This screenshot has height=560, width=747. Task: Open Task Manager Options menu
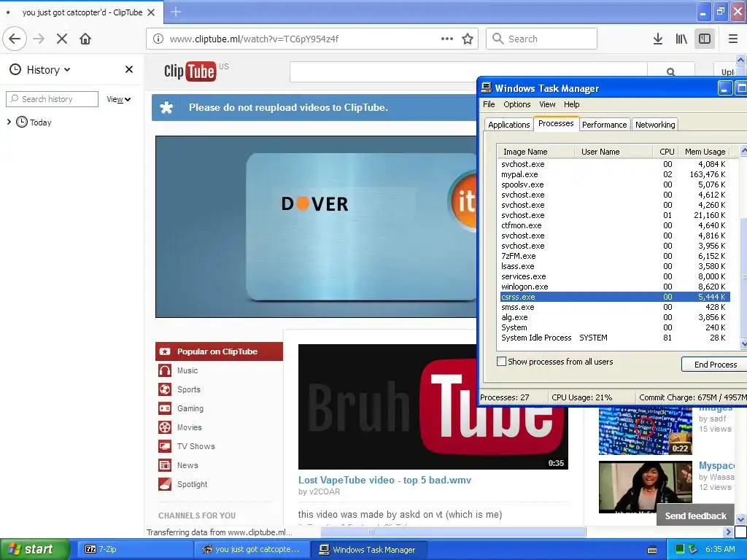pos(517,104)
